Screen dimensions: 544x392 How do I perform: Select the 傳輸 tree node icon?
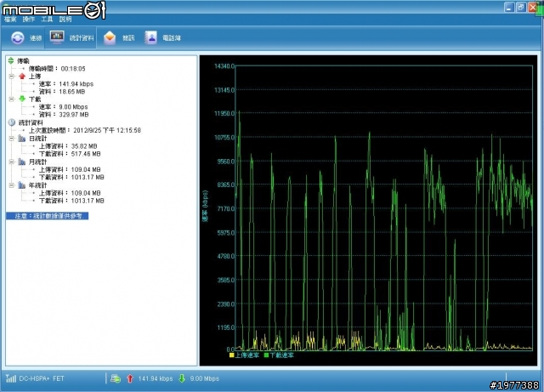(11, 60)
